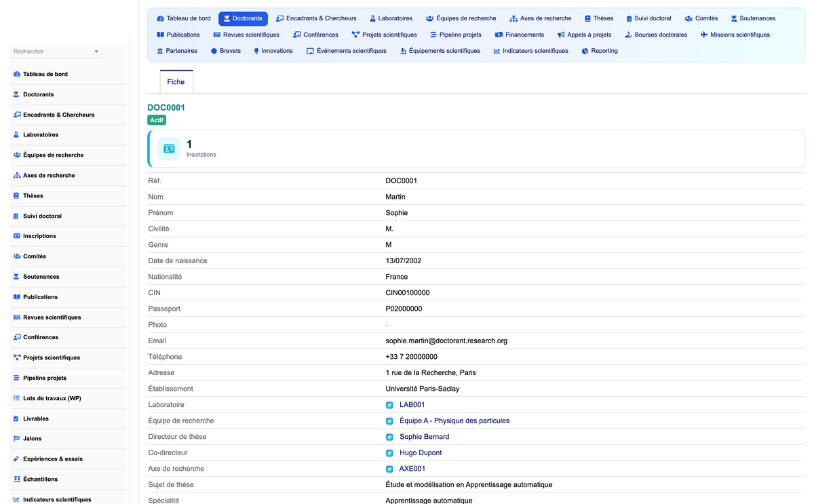Click the Pipeline projets icon in sidebar
Screen dimensions: 814x504
coord(17,378)
